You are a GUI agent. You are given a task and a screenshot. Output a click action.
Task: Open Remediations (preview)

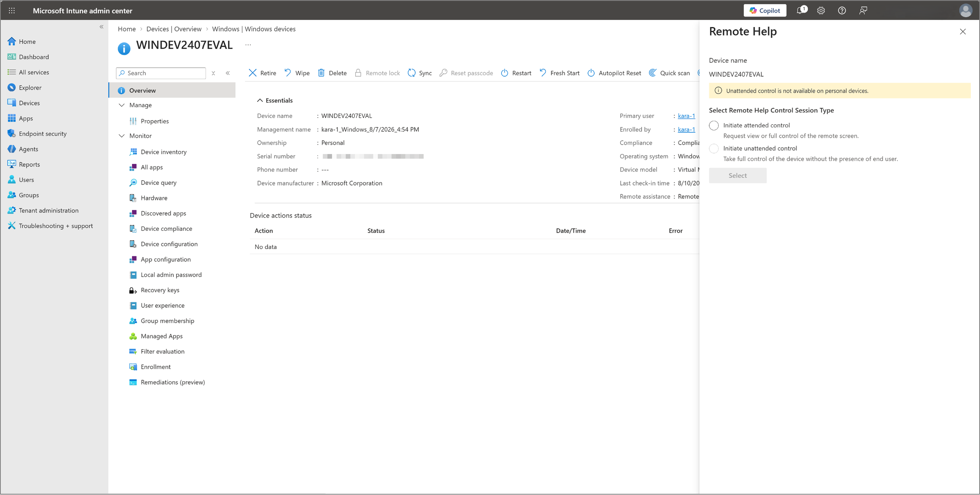click(x=173, y=382)
